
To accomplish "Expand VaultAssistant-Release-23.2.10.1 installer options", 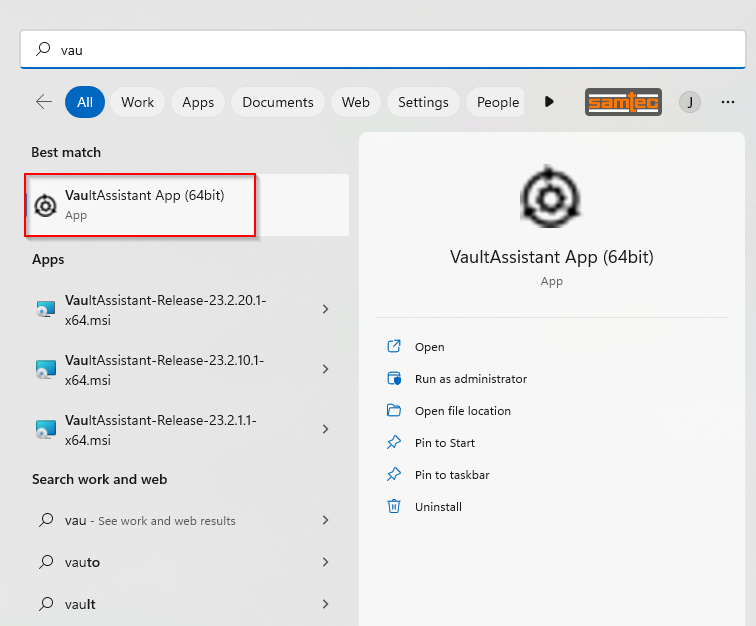I will click(325, 369).
